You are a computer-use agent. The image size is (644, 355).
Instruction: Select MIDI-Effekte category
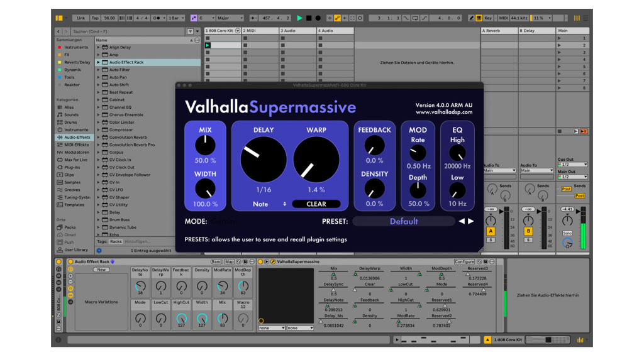pyautogui.click(x=76, y=145)
